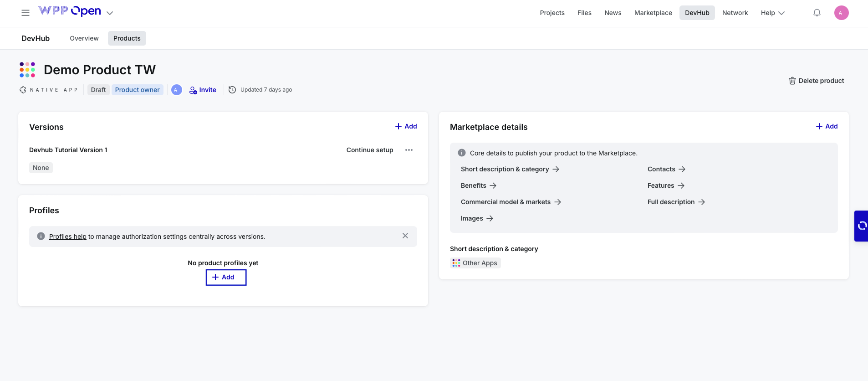Add a product profile
This screenshot has height=381, width=868.
tap(226, 277)
